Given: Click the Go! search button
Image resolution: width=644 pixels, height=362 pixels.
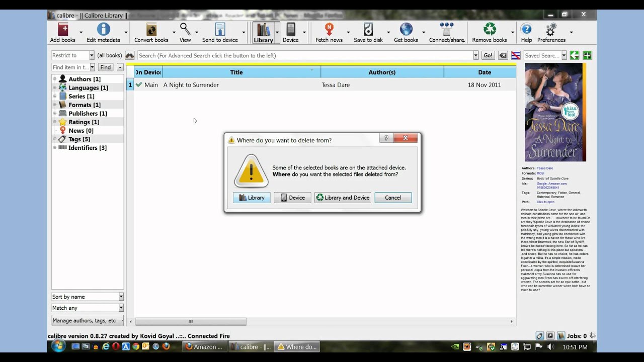Looking at the screenshot, I should (488, 55).
